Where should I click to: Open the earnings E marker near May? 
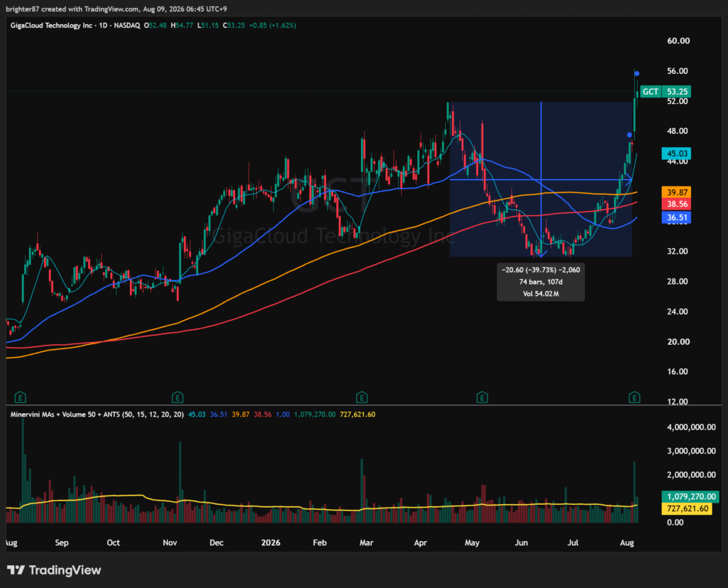pyautogui.click(x=482, y=397)
